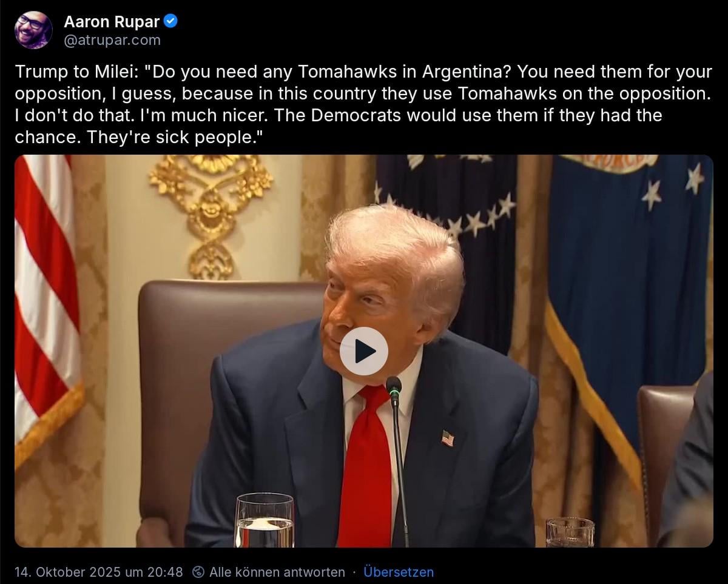Open Aaron Rupar's profile avatar
This screenshot has height=584, width=728.
click(33, 30)
